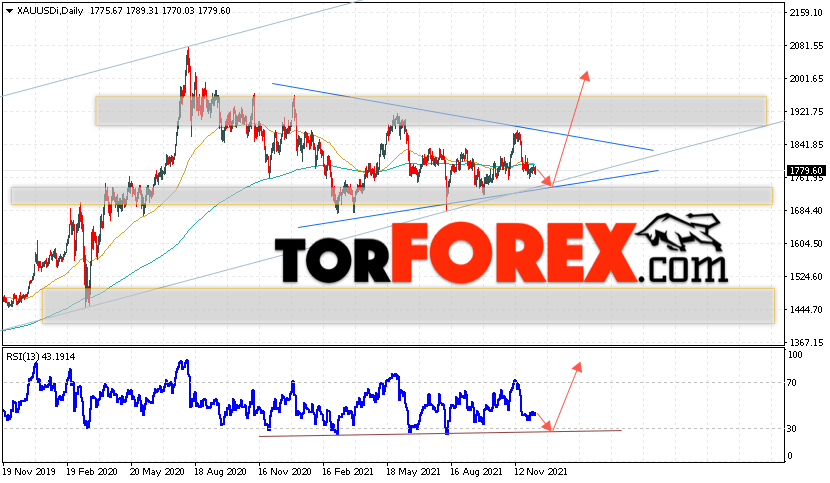Select the 16 Nov 2020 date label
The height and width of the screenshot is (483, 830).
[x=285, y=471]
